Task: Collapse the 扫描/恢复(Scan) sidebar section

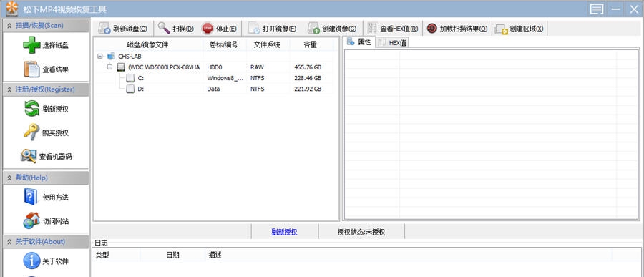Action: pos(9,26)
